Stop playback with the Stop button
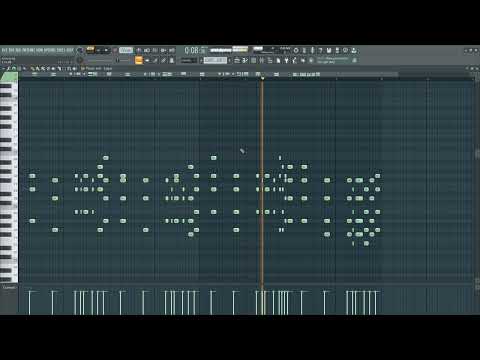Image resolution: width=480 pixels, height=360 pixels. click(x=106, y=50)
